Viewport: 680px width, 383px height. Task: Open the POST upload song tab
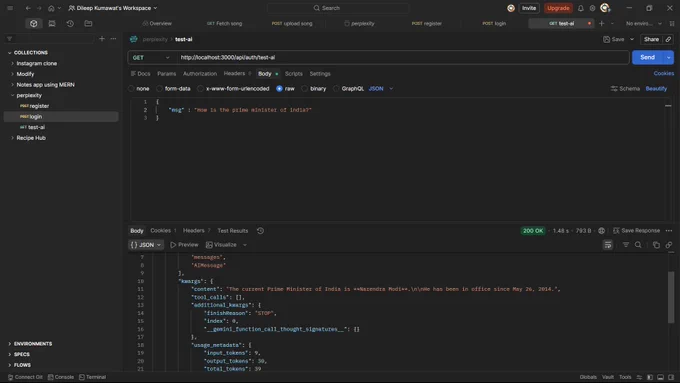click(292, 23)
